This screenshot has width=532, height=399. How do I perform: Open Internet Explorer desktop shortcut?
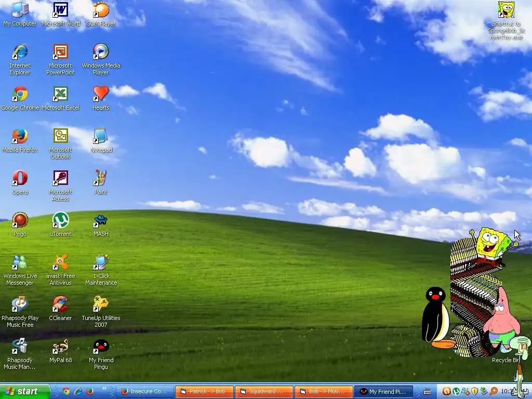(x=20, y=59)
